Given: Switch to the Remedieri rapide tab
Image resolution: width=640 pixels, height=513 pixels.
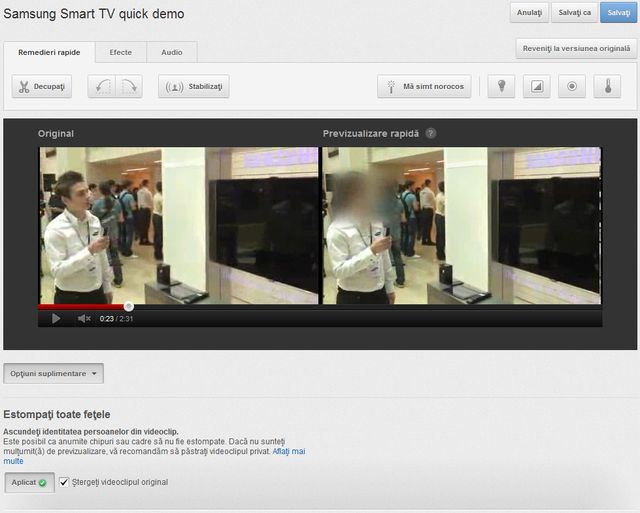Looking at the screenshot, I should (x=49, y=52).
